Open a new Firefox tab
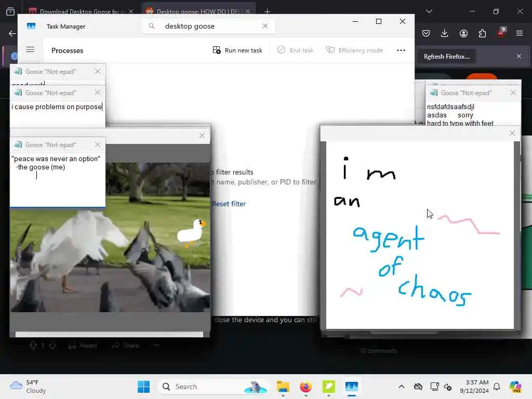The width and height of the screenshot is (532, 399). [x=268, y=11]
